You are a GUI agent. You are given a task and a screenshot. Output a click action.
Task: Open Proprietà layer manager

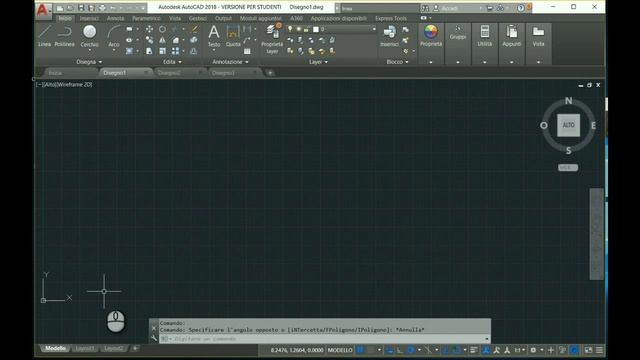coord(272,39)
